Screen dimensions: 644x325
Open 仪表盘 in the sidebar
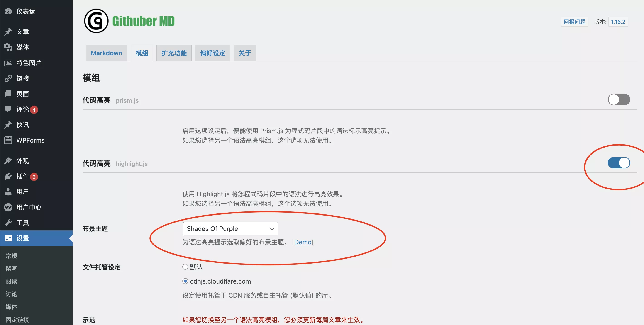pyautogui.click(x=26, y=11)
